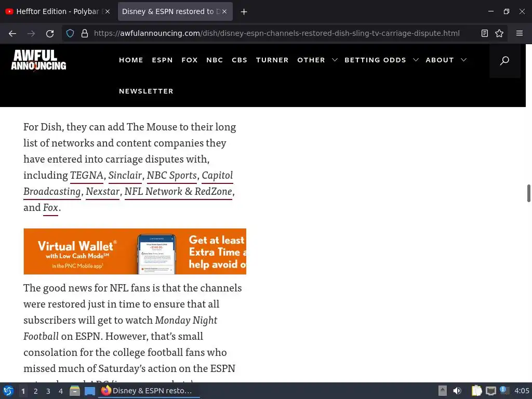Open the NEWSLETTER nav link
532x399 pixels.
(146, 91)
